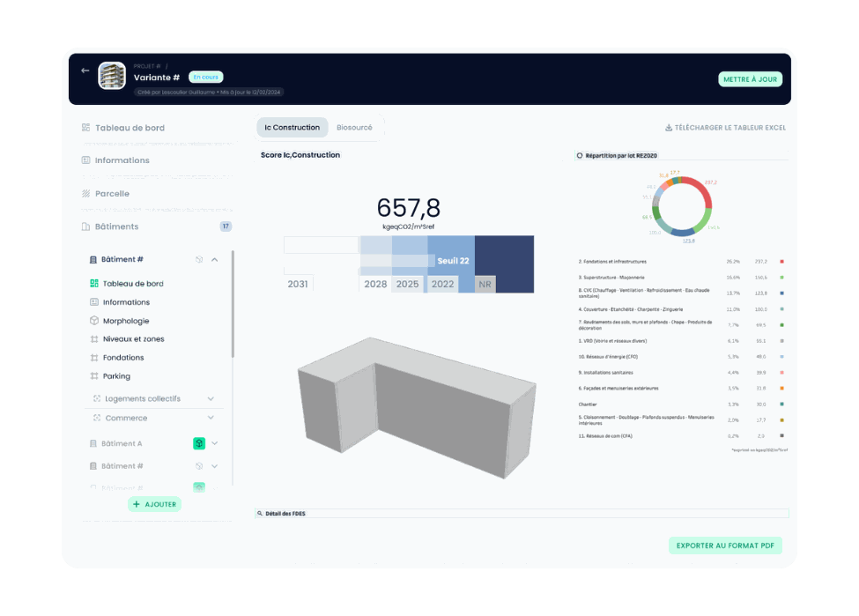Click the Fondations icon in sidebar
The width and height of the screenshot is (859, 616).
coord(94,357)
